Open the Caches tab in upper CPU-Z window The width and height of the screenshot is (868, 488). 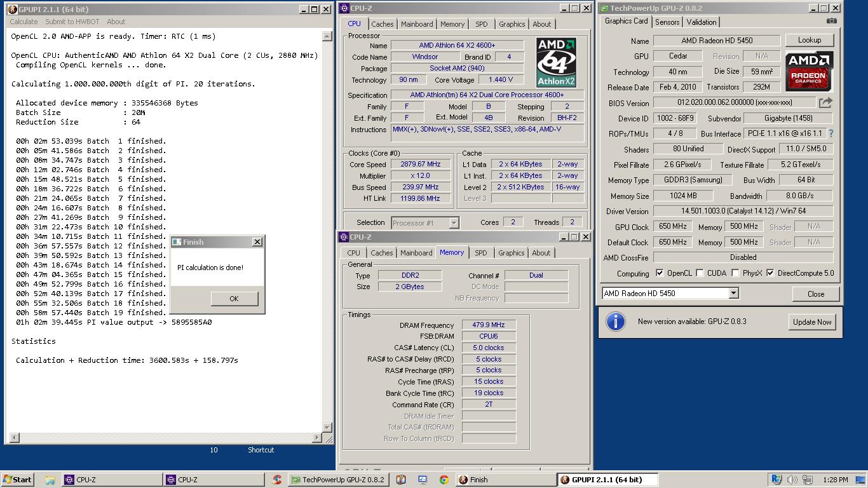click(383, 24)
